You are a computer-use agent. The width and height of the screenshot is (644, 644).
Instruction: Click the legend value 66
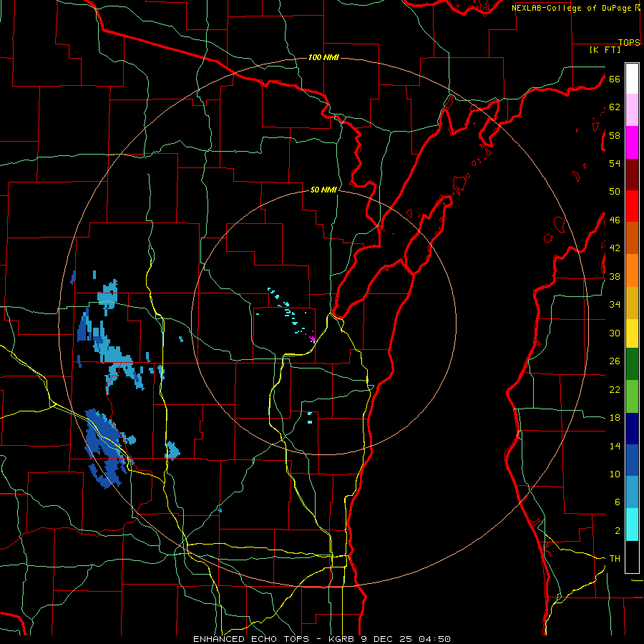click(x=615, y=79)
